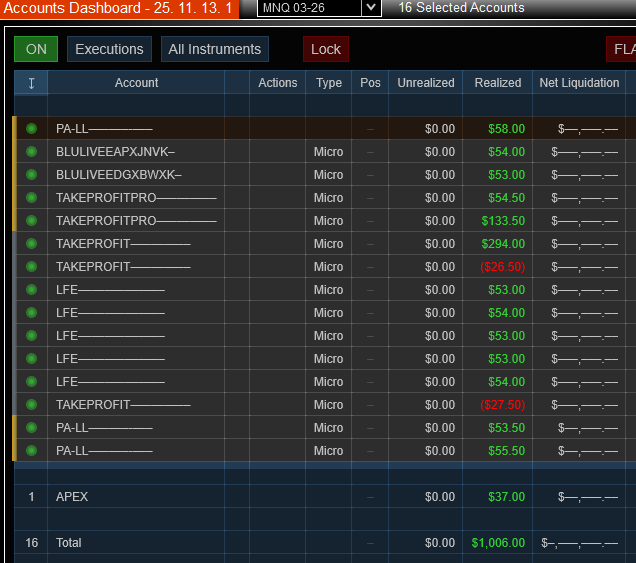Sort by the Realized column header
Screen dimensions: 636x563
[x=498, y=83]
